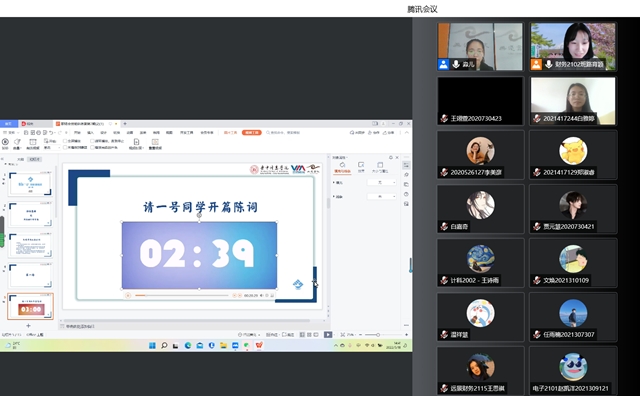The image size is (640, 396).
Task: Open File Explorer from the taskbar
Action: click(223, 345)
